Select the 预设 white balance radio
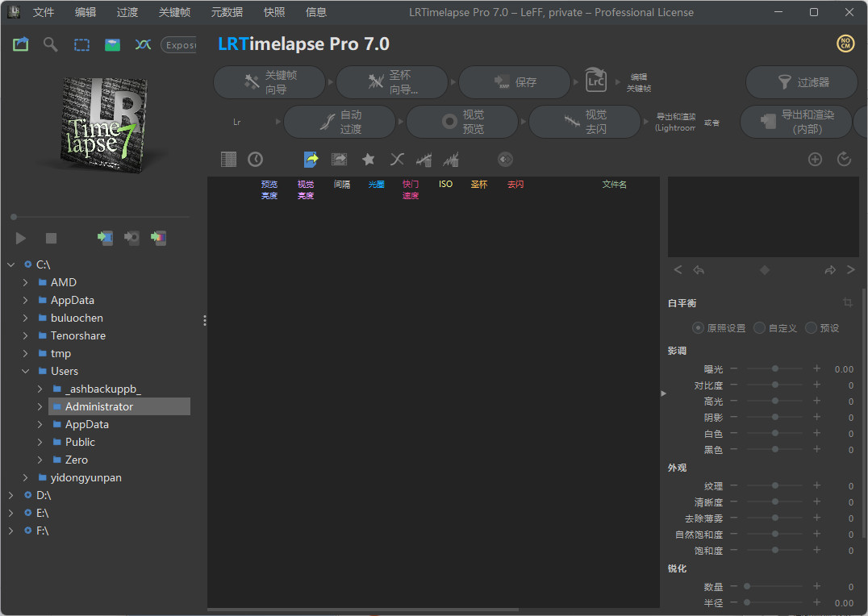 click(811, 327)
